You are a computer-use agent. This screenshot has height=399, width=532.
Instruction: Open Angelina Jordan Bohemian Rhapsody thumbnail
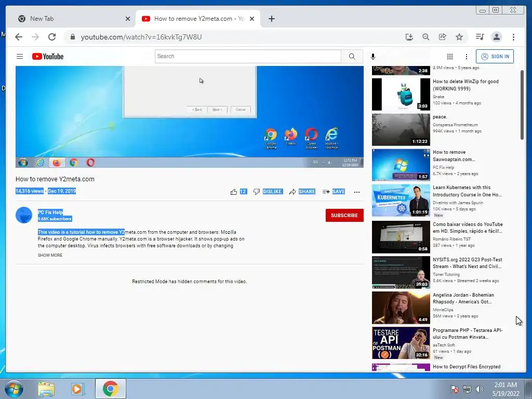401,308
